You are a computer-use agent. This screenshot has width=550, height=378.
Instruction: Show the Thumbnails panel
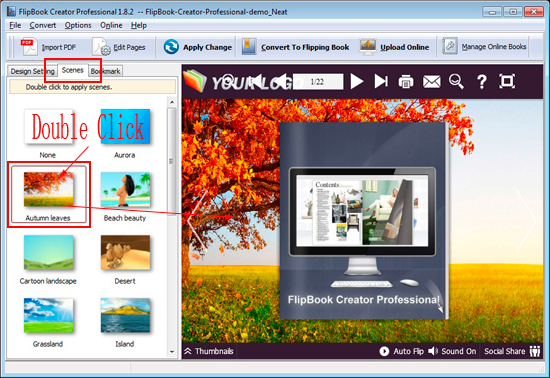(x=209, y=351)
